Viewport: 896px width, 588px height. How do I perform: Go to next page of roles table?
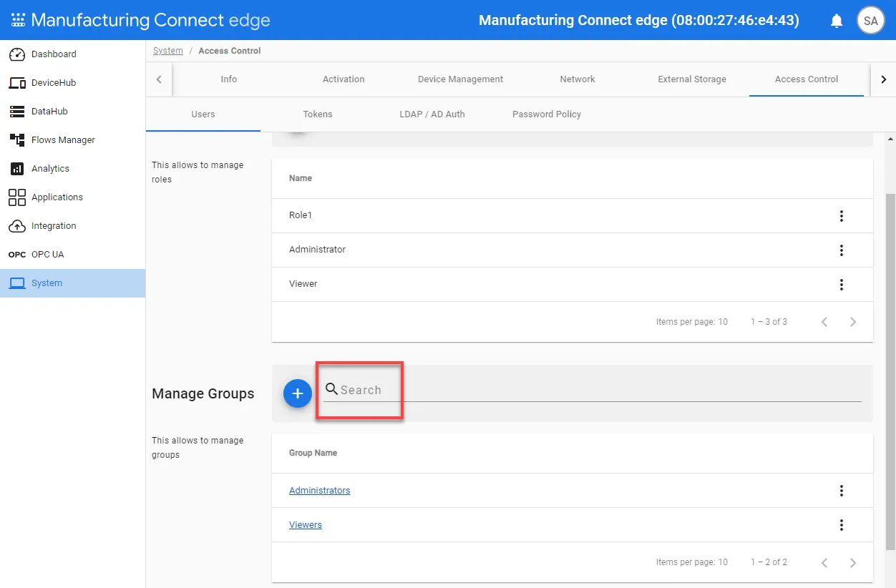coord(853,322)
